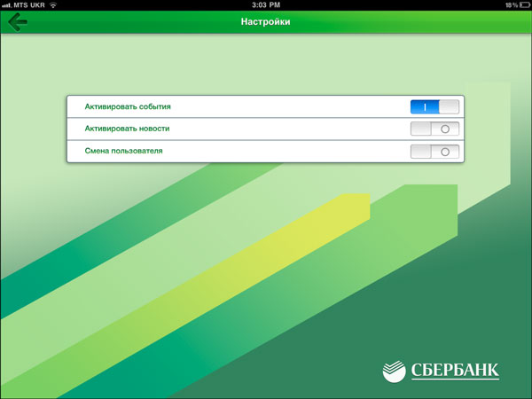Click the СБЕРБАНК wordmark text
Viewport: 532px width, 399px height.
454,371
